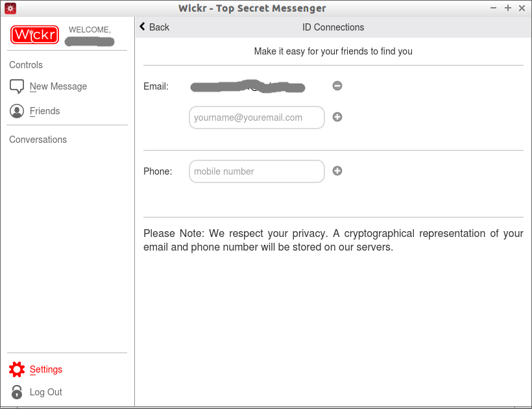Click 'Make it easy for your friends' text
Image resolution: width=532 pixels, height=409 pixels.
click(333, 51)
